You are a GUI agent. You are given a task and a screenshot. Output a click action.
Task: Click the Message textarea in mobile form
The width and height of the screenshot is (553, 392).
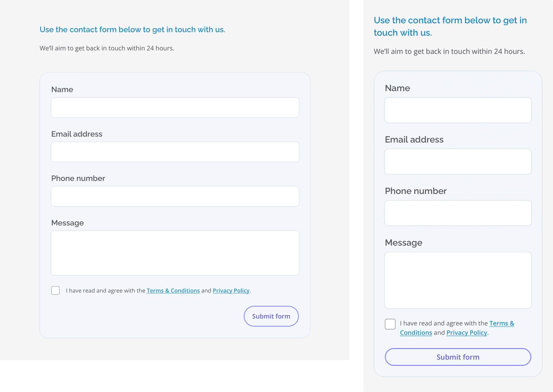click(458, 280)
